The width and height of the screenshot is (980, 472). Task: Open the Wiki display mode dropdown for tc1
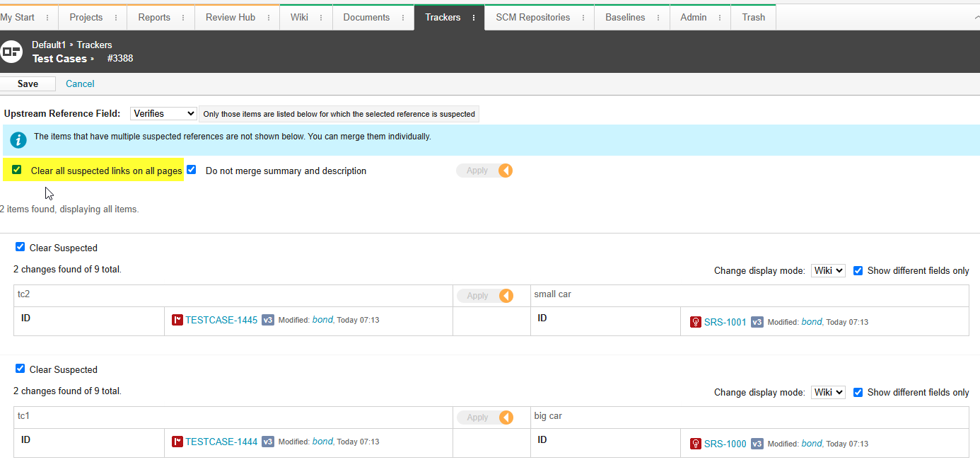(827, 391)
